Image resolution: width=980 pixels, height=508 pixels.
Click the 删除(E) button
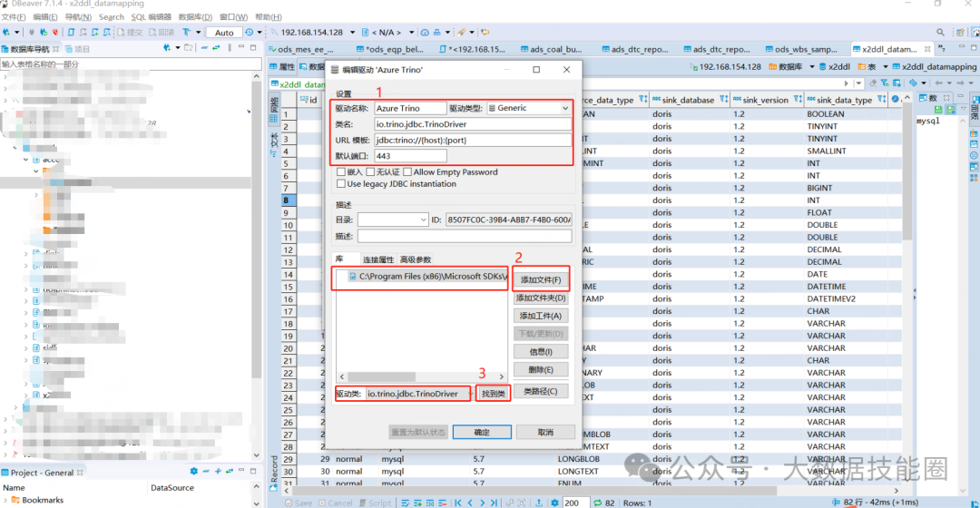point(541,369)
